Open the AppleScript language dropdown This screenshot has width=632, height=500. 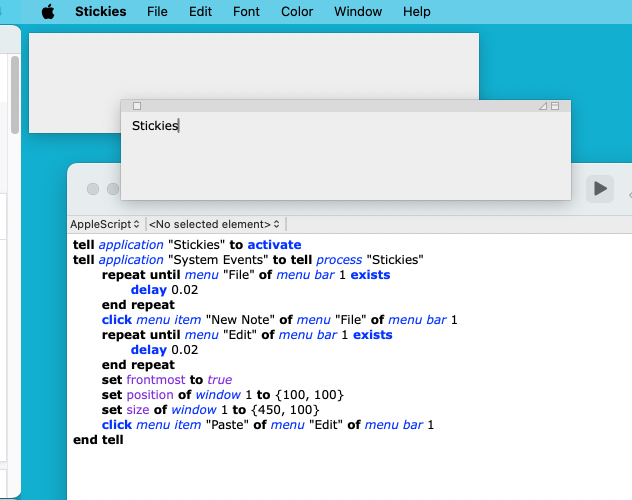coord(105,224)
